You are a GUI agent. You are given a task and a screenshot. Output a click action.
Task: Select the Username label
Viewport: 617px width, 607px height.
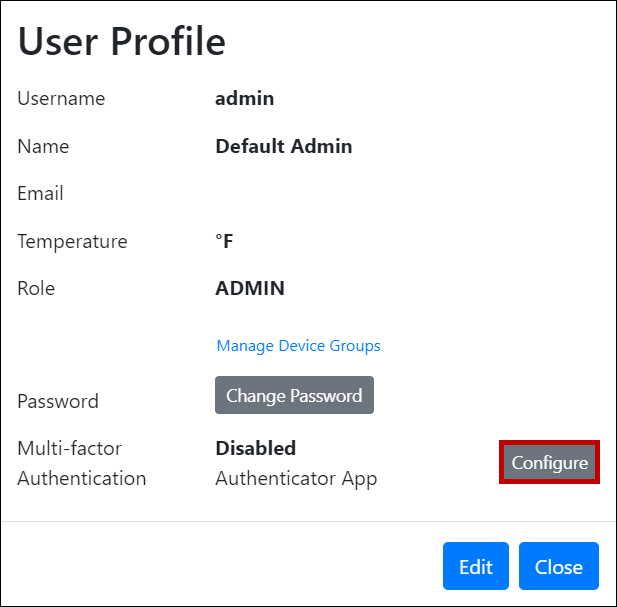[x=61, y=98]
